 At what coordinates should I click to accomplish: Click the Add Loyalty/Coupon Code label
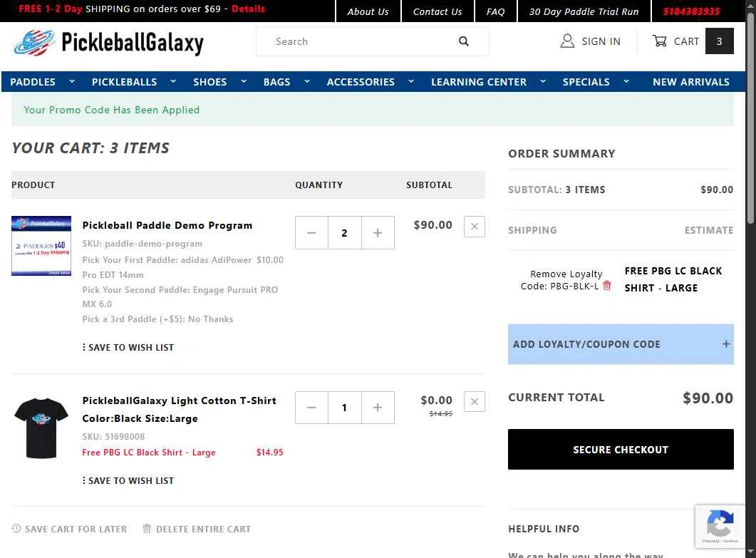[586, 344]
